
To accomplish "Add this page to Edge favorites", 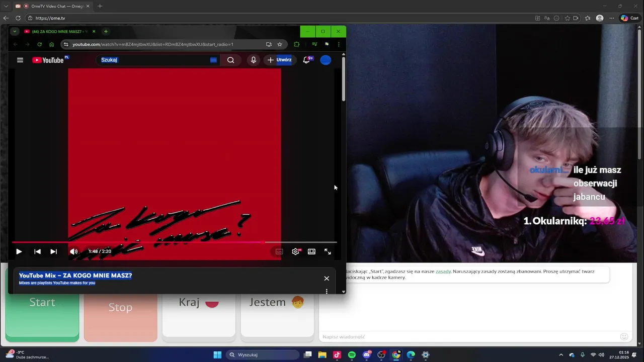I will (x=568, y=18).
